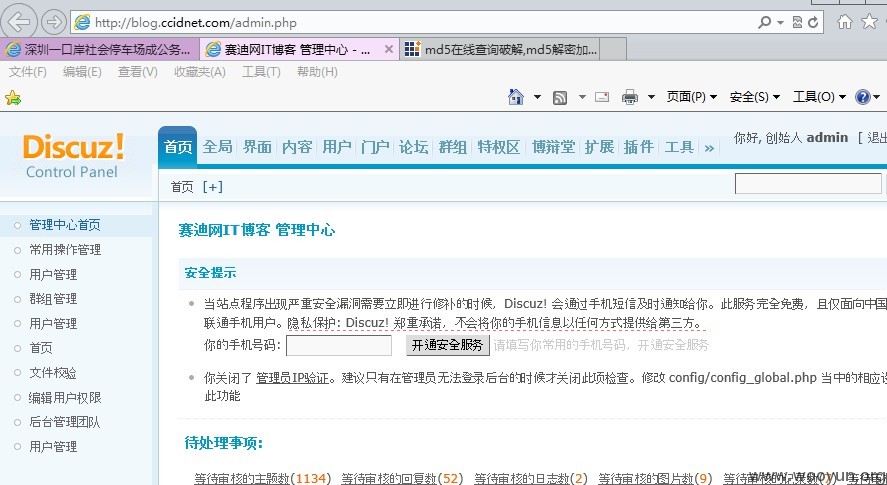Open the 特权区 navigation tab
This screenshot has height=485, width=887.
coord(498,147)
